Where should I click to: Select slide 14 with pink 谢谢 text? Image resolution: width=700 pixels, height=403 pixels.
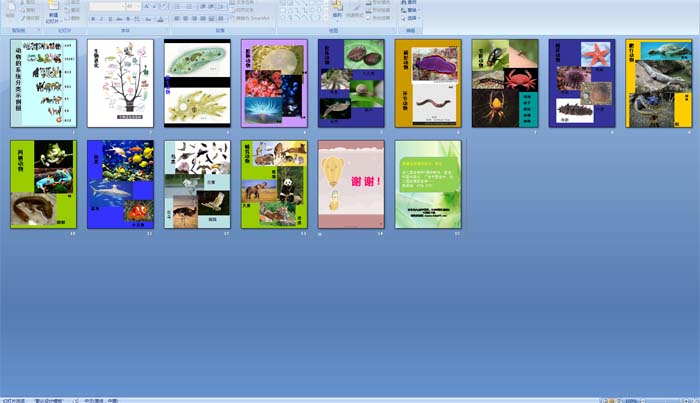[351, 184]
